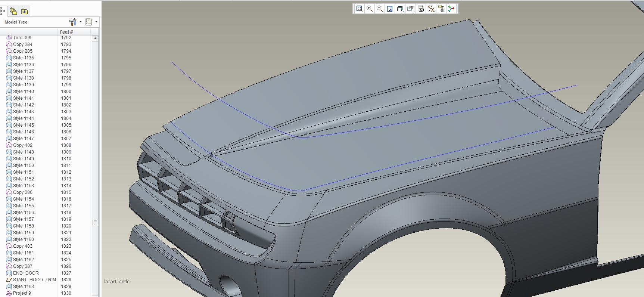Screen dimensions: 644x297
Task: Click the Refit view icon
Action: (x=359, y=9)
